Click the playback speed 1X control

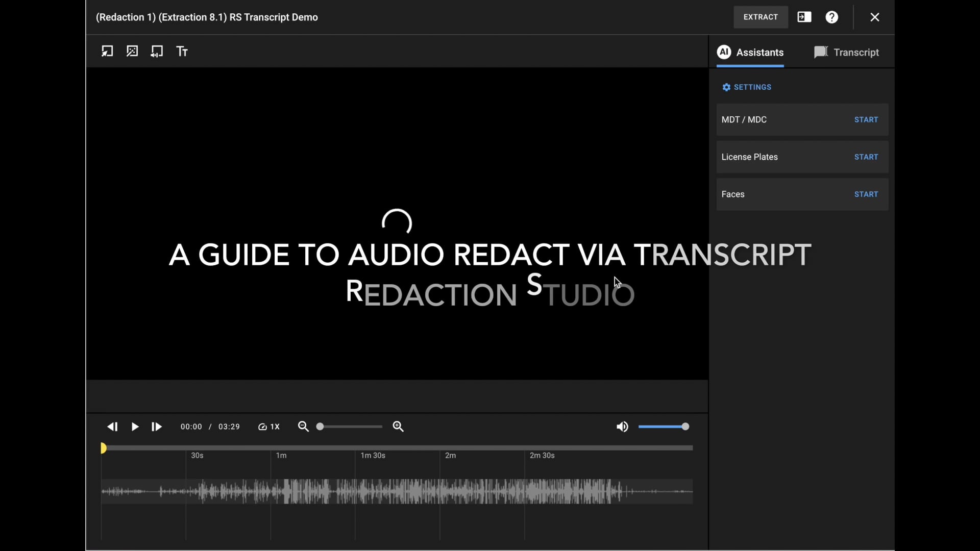pos(269,427)
